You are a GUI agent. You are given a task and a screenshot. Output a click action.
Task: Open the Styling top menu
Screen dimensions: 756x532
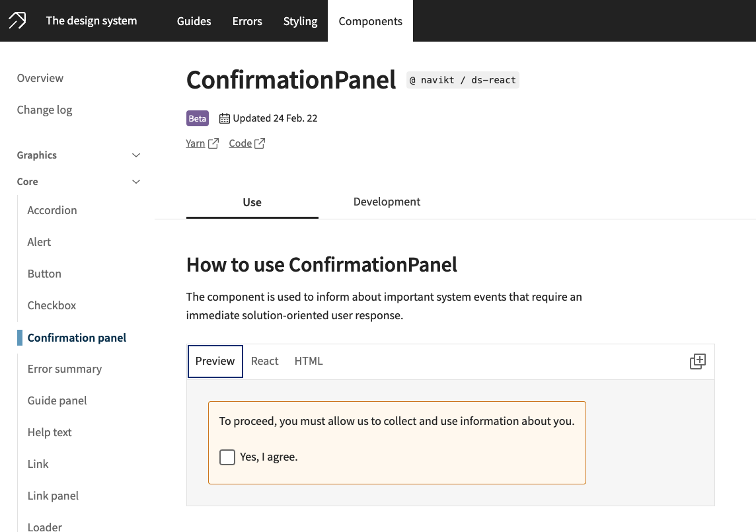(x=301, y=21)
